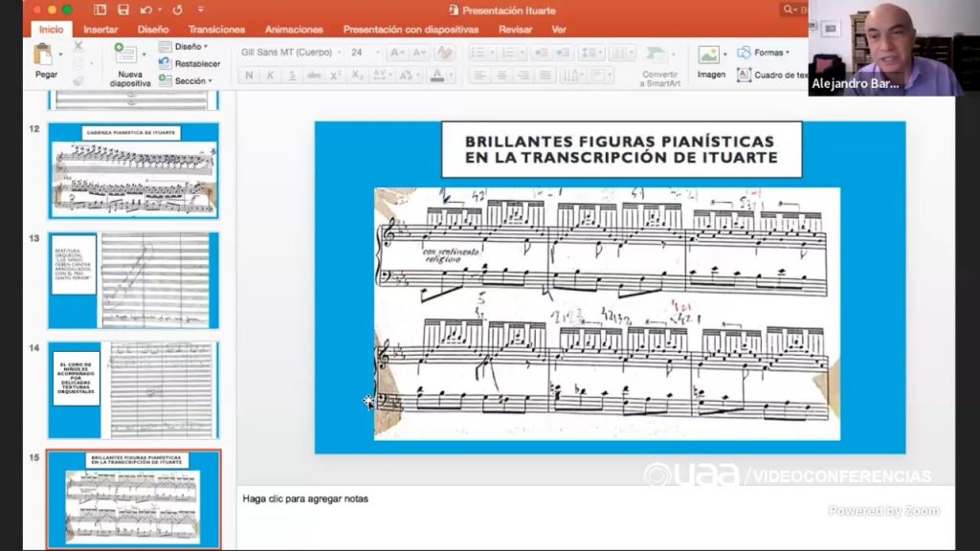Open the quick access toolbar customize arrow
Viewport: 980px width, 551px height.
(201, 10)
